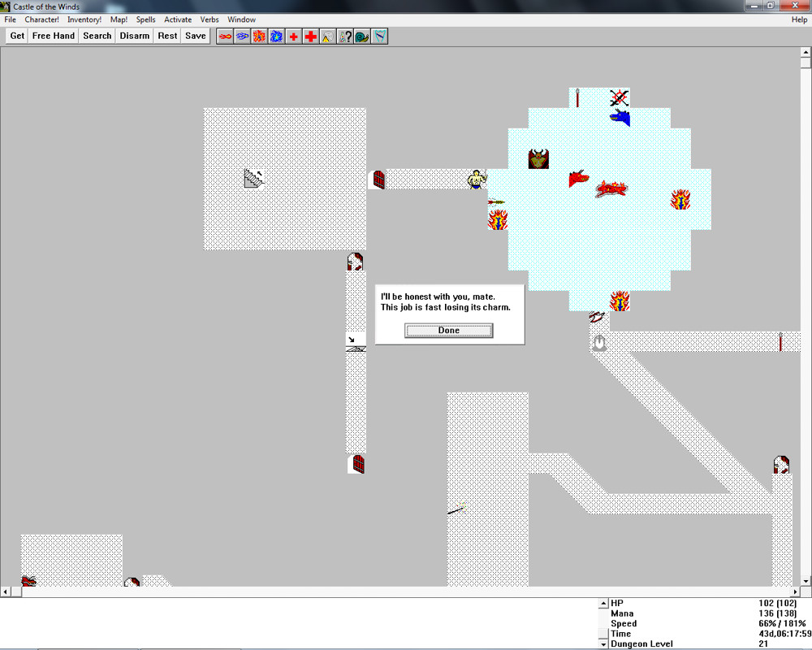
Task: Click the map's vertical scrollbar down arrow
Action: point(806,581)
